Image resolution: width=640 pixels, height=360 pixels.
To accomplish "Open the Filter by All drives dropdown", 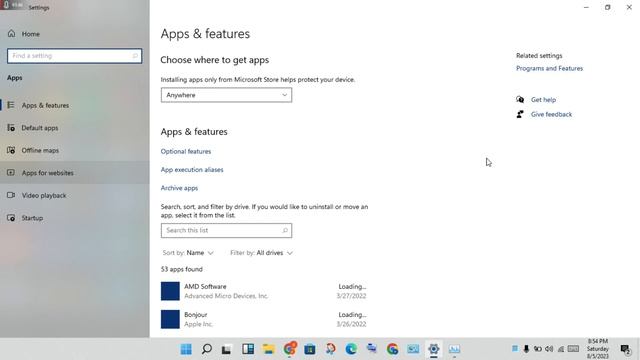I will click(x=261, y=253).
